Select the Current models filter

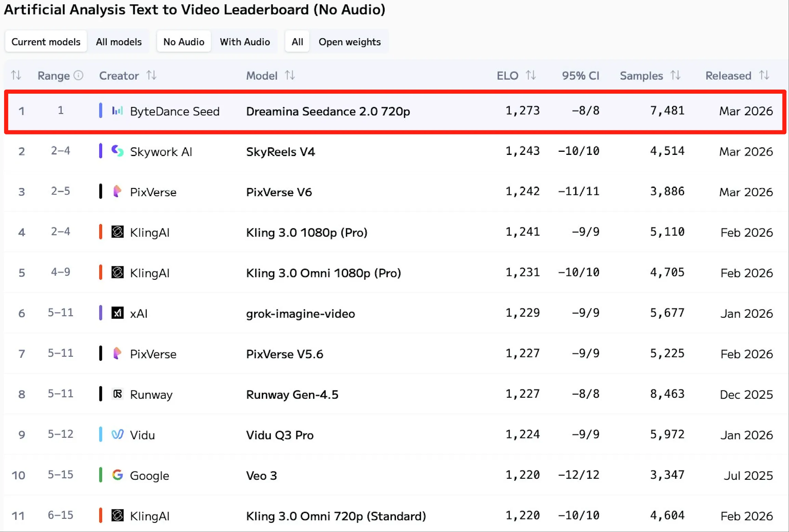coord(46,42)
